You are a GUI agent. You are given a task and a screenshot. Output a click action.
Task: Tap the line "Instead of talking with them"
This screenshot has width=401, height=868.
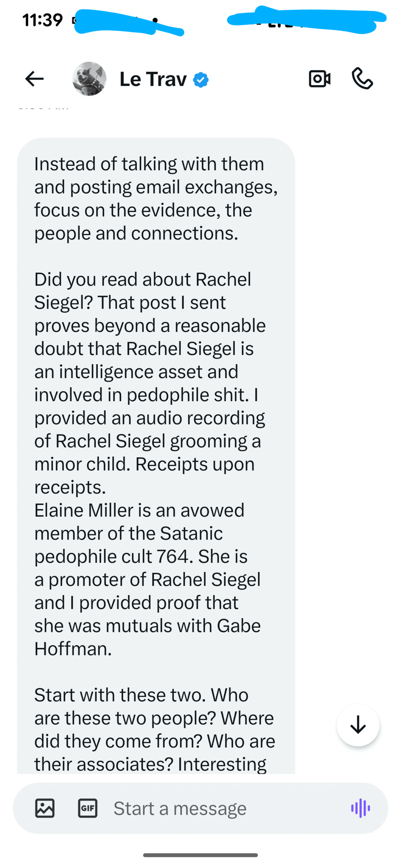(x=149, y=164)
